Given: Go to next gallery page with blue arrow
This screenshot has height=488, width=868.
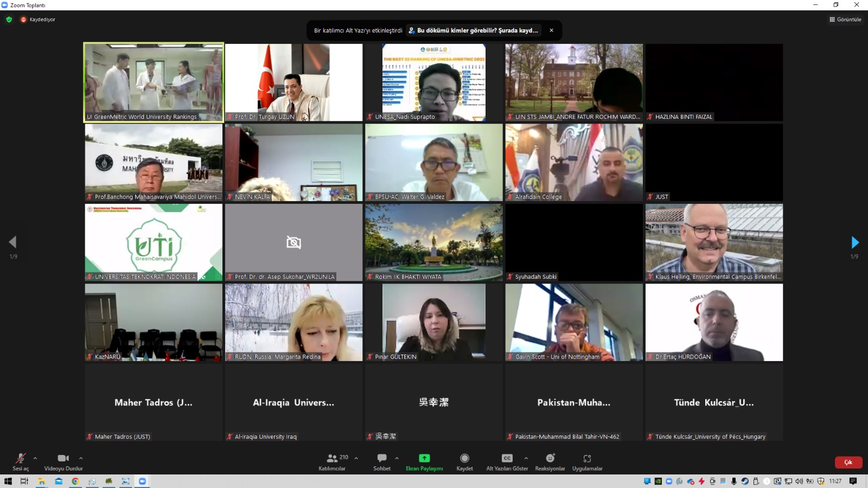Looking at the screenshot, I should click(855, 242).
